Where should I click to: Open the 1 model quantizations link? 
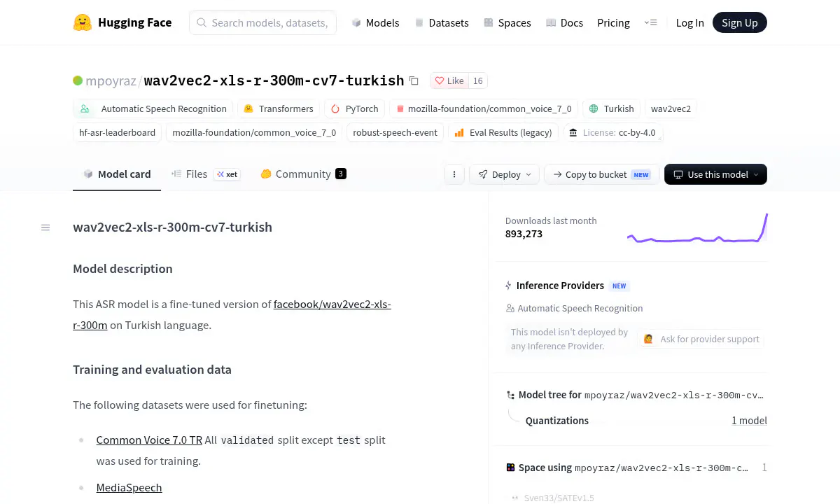(x=749, y=421)
